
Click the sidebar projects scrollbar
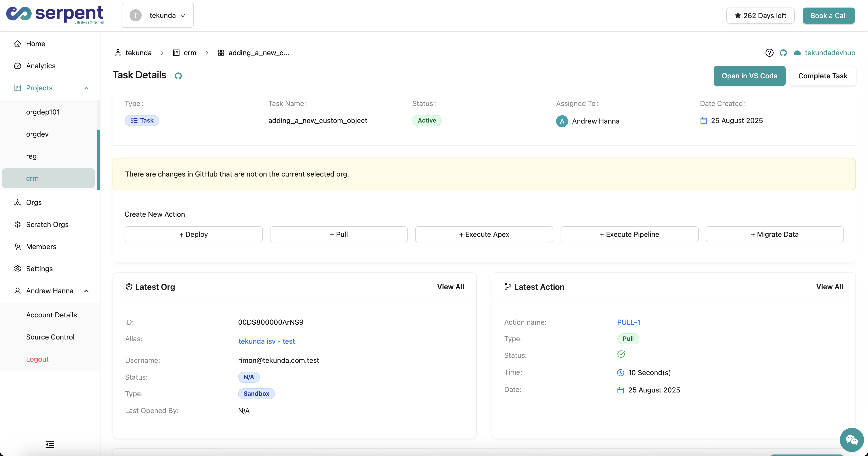point(98,160)
